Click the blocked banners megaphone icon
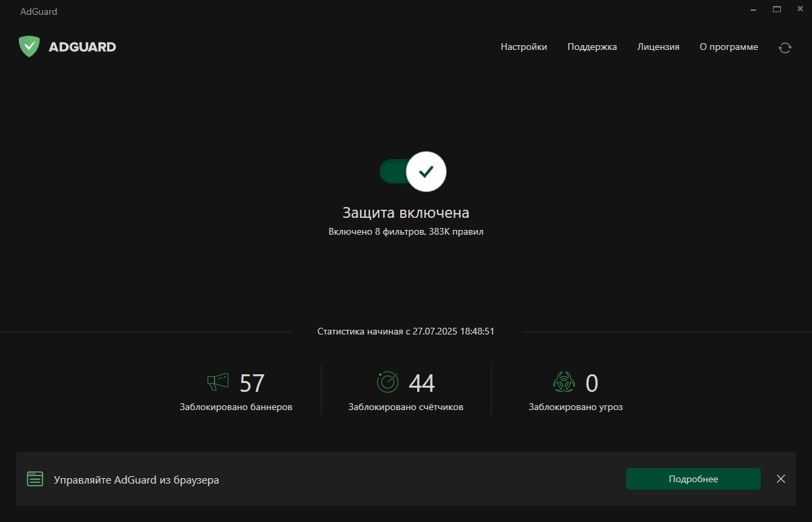The height and width of the screenshot is (522, 812). coord(218,382)
